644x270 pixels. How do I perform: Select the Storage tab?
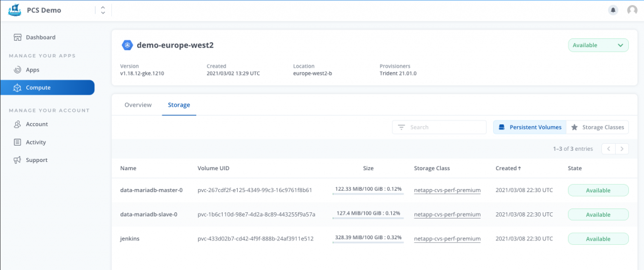pos(179,105)
